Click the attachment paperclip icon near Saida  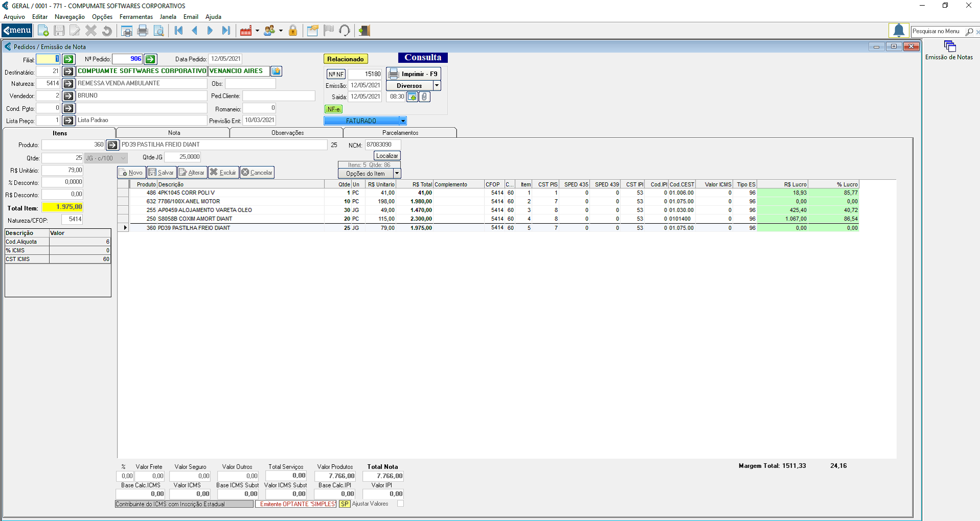coord(424,97)
